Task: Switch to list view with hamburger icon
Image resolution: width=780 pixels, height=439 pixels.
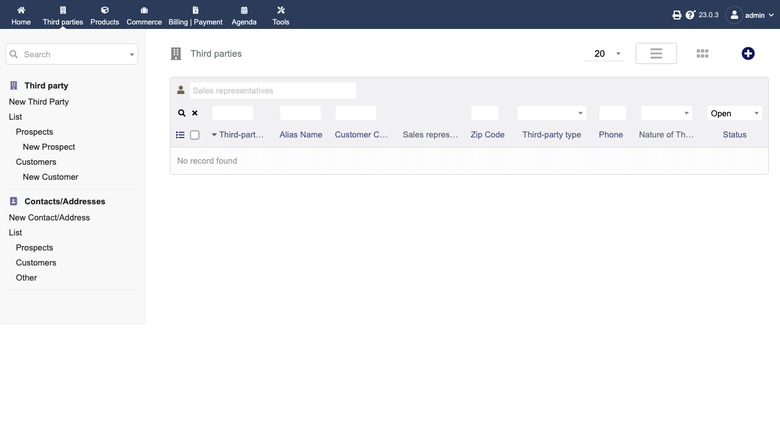Action: (656, 53)
